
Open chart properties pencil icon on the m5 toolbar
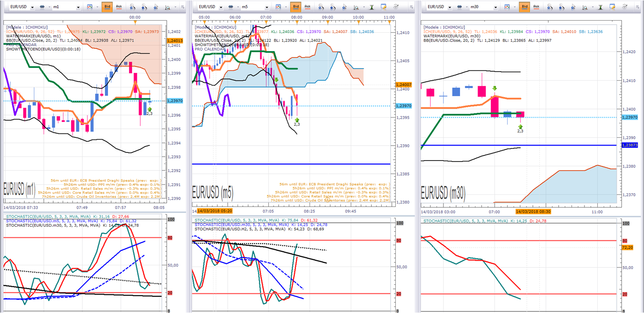pyautogui.click(x=384, y=7)
